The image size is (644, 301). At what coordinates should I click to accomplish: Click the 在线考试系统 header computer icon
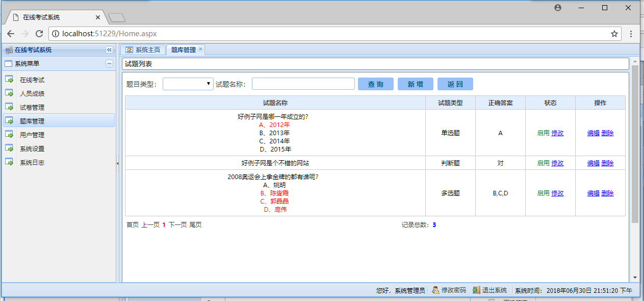[x=9, y=50]
